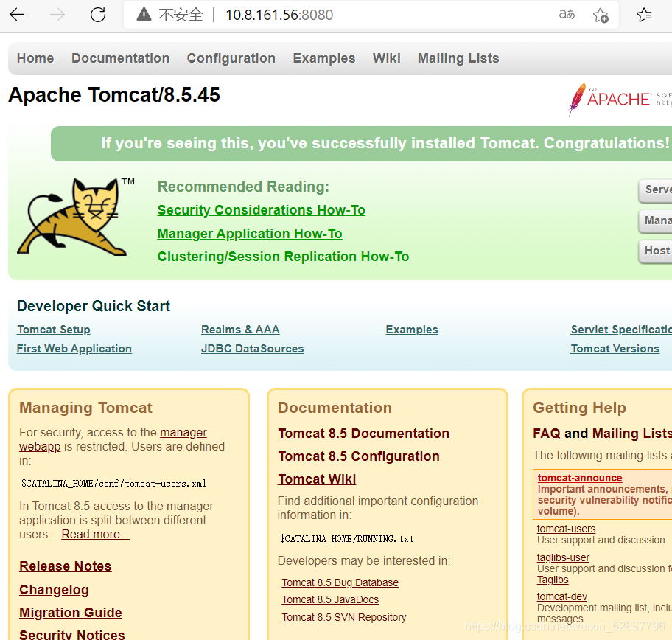Click the successfully installed Tomcat congratulations banner
Image resolution: width=672 pixels, height=640 pixels.
tap(361, 144)
